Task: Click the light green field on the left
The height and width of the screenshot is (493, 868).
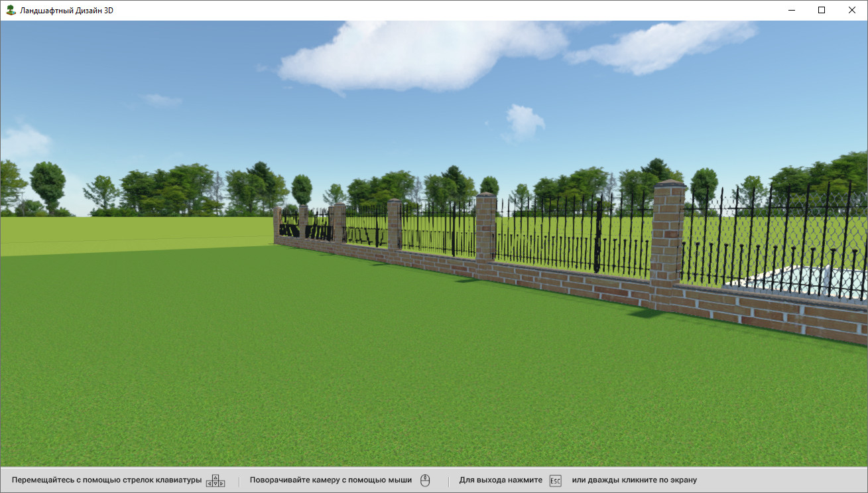Action: point(133,232)
